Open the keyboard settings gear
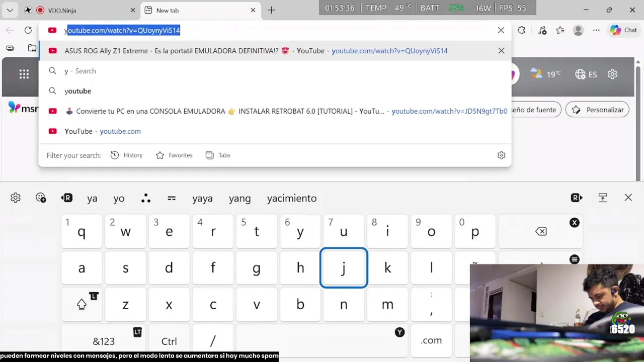This screenshot has height=362, width=644. (x=16, y=198)
